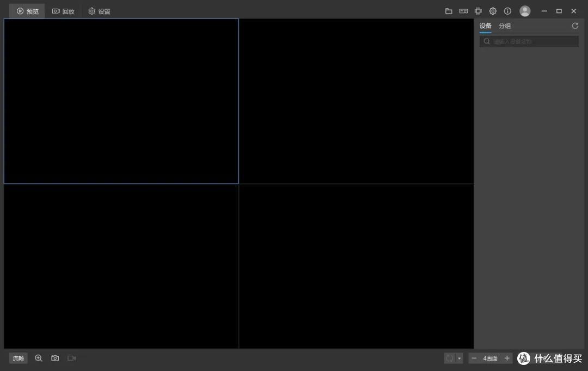Viewport: 588px width, 371px height.
Task: Open the dropdown arrow next to the cycle icon
Action: (460, 358)
